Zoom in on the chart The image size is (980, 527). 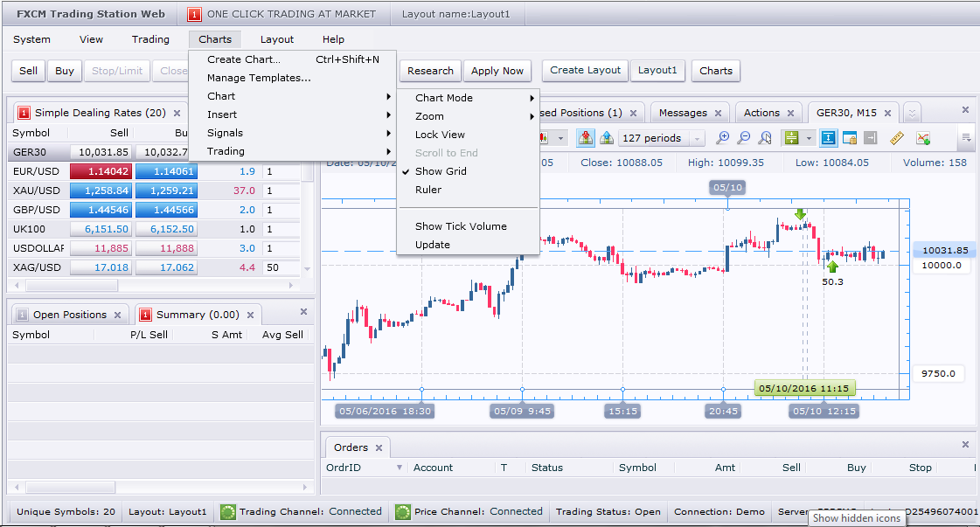click(722, 137)
